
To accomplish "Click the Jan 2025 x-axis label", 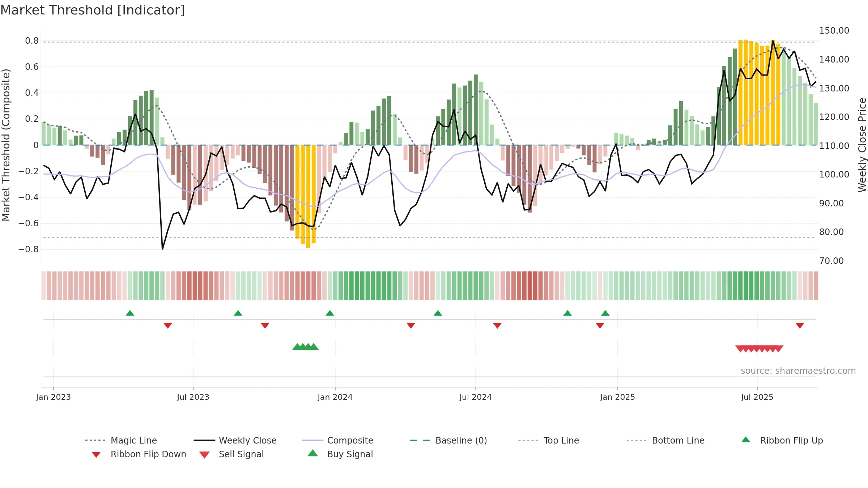I will point(618,397).
